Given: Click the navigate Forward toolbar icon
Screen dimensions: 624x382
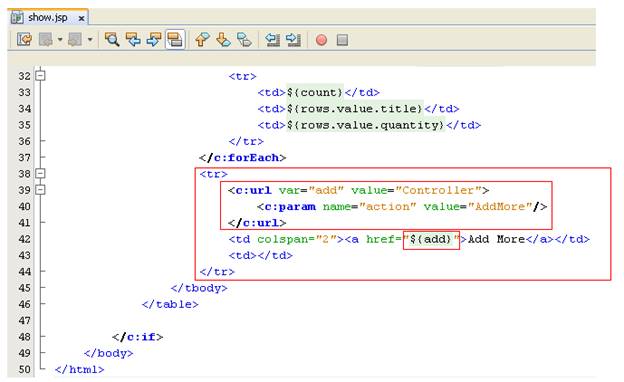Looking at the screenshot, I should [x=75, y=39].
